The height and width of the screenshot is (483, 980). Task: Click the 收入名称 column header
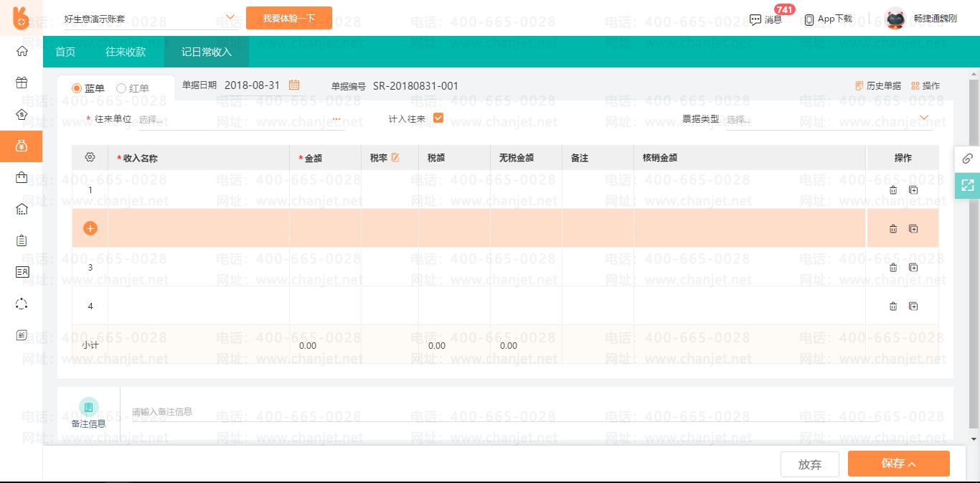(199, 158)
